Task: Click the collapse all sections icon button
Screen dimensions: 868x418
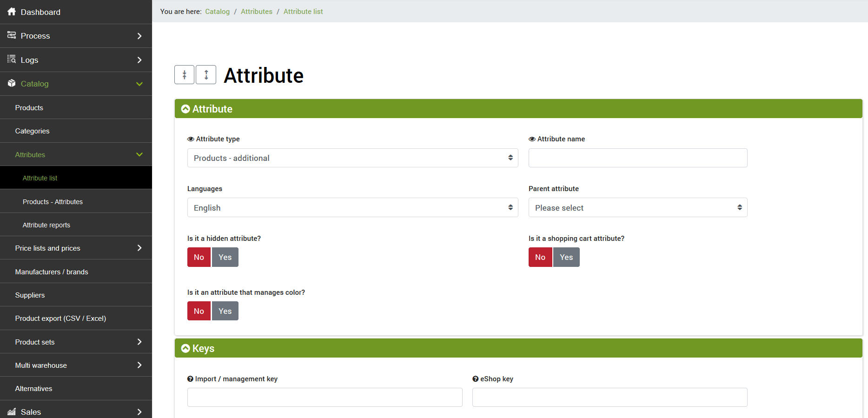Action: [184, 75]
